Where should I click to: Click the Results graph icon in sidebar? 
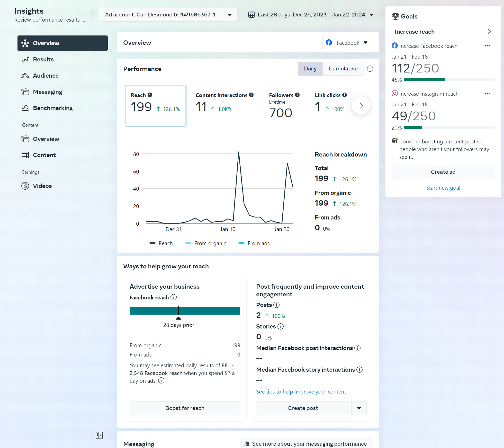click(x=25, y=59)
